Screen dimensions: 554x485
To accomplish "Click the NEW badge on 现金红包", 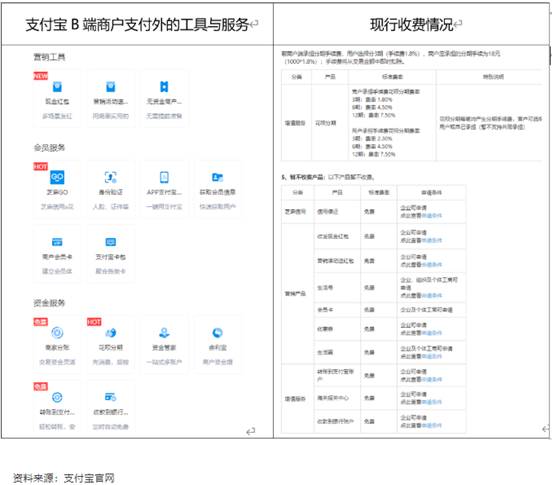I will click(41, 76).
